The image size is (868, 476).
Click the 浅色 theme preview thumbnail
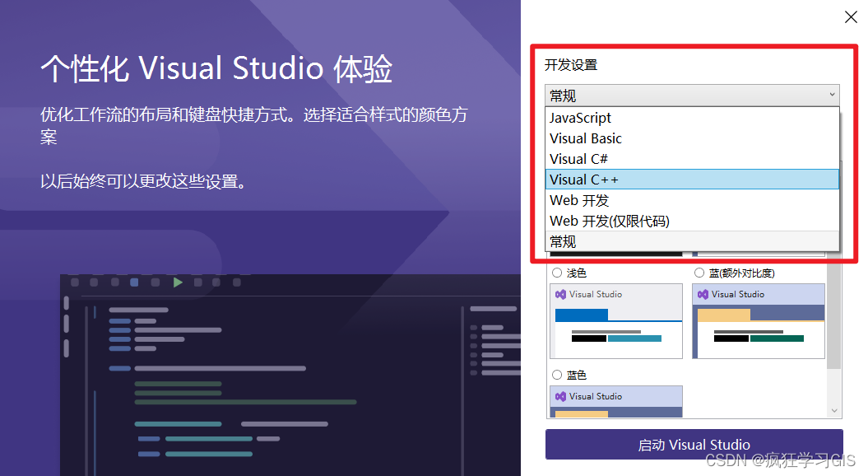tap(616, 321)
